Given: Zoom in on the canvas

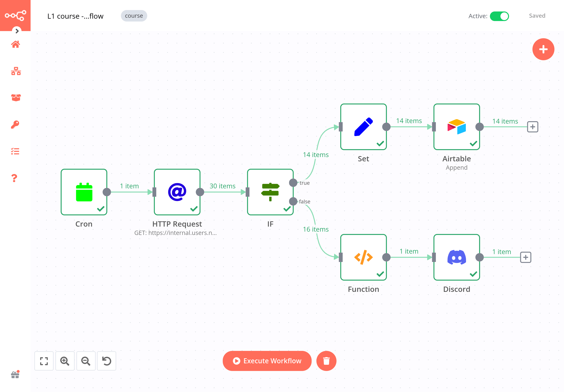Looking at the screenshot, I should point(65,361).
